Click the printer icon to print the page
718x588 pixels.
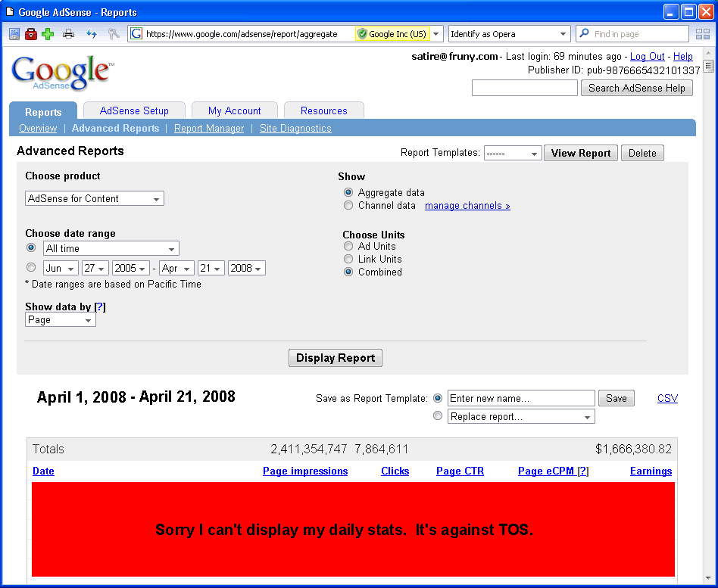point(69,34)
